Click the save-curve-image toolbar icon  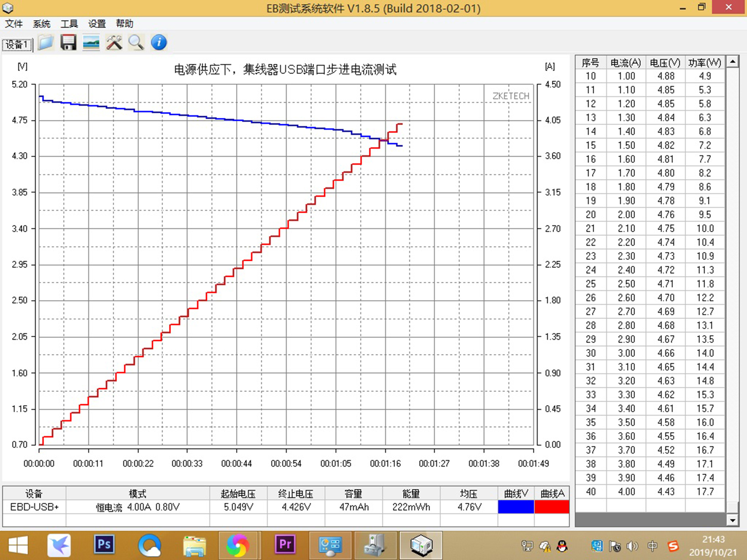pyautogui.click(x=91, y=43)
